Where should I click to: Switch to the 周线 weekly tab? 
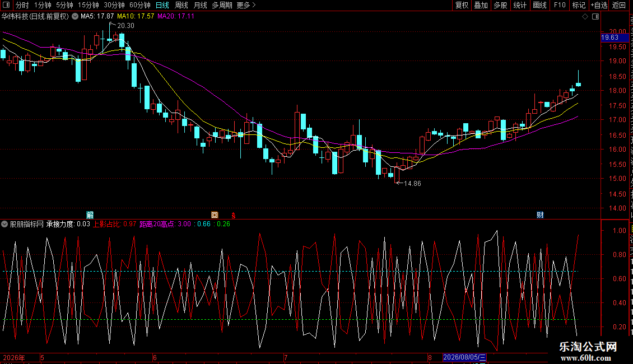[x=181, y=5]
